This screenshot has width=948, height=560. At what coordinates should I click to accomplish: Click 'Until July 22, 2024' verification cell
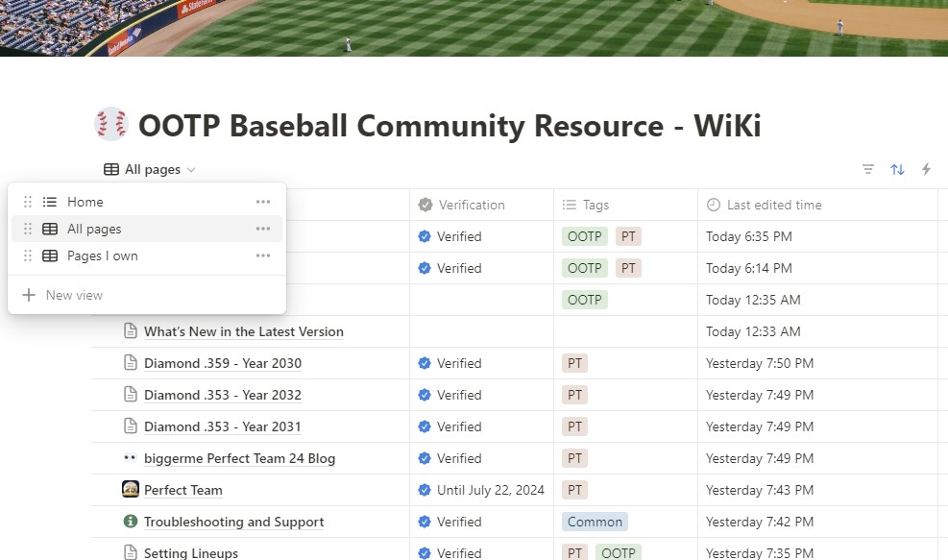tap(482, 490)
